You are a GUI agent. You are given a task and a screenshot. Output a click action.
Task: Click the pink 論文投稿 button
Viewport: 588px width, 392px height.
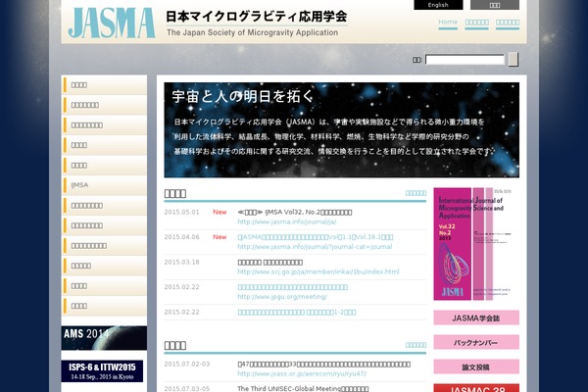point(476,367)
